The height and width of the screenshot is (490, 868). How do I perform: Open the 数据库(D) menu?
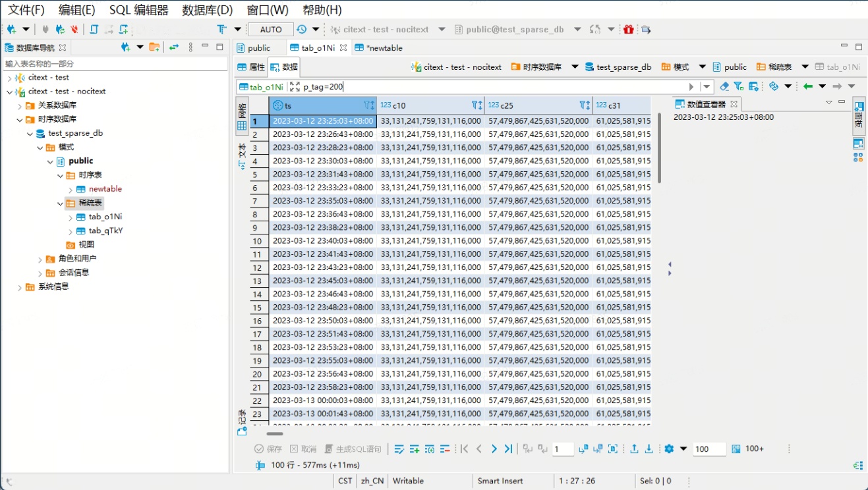point(208,10)
